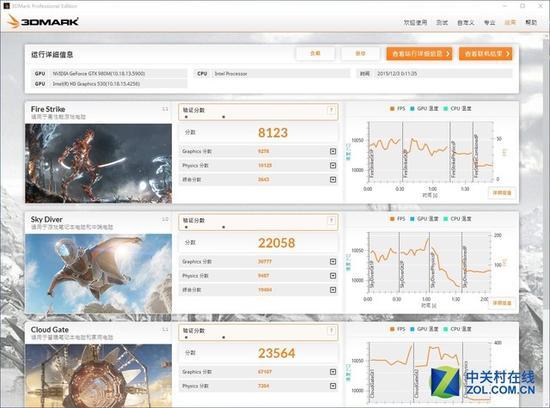The height and width of the screenshot is (408, 550).
Task: Switch to the 测试 (Tests) tab
Action: [x=442, y=22]
